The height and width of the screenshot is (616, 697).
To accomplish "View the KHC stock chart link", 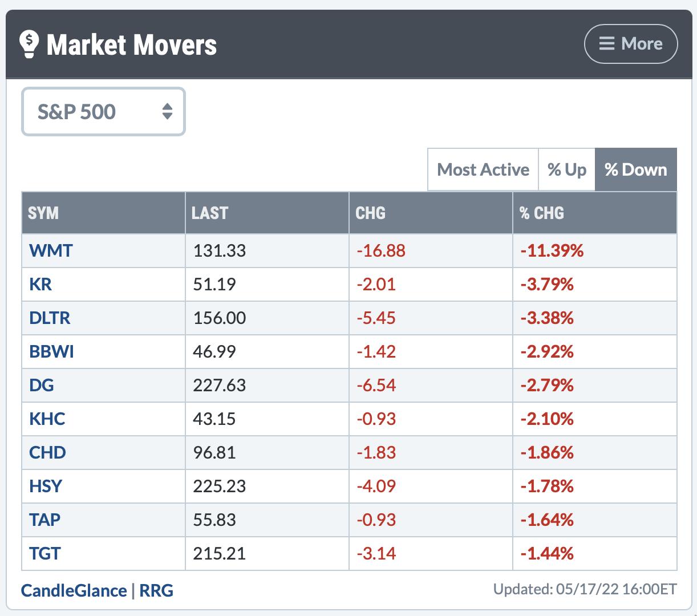I will coord(47,419).
